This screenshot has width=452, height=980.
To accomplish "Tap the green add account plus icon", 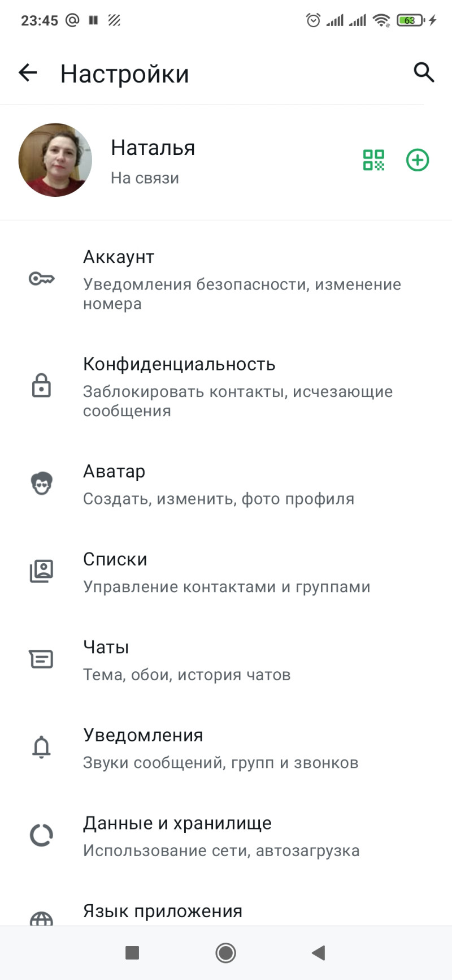I will pyautogui.click(x=418, y=160).
